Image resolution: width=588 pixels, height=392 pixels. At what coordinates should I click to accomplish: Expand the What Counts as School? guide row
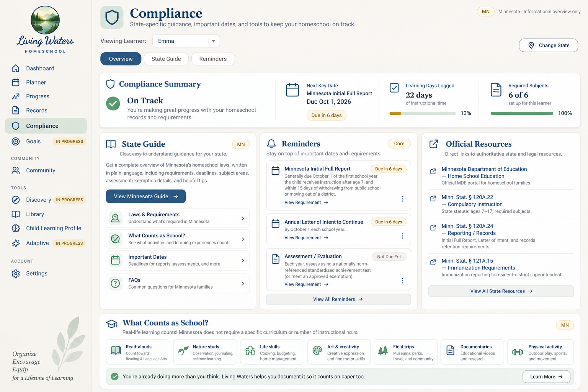coord(178,239)
